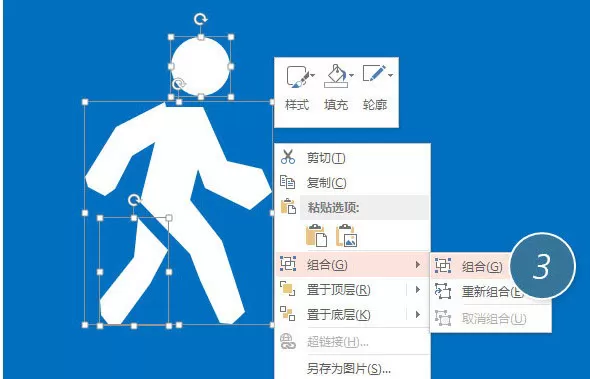
Task: Choose 复制(C) from the context menu
Action: 353,183
